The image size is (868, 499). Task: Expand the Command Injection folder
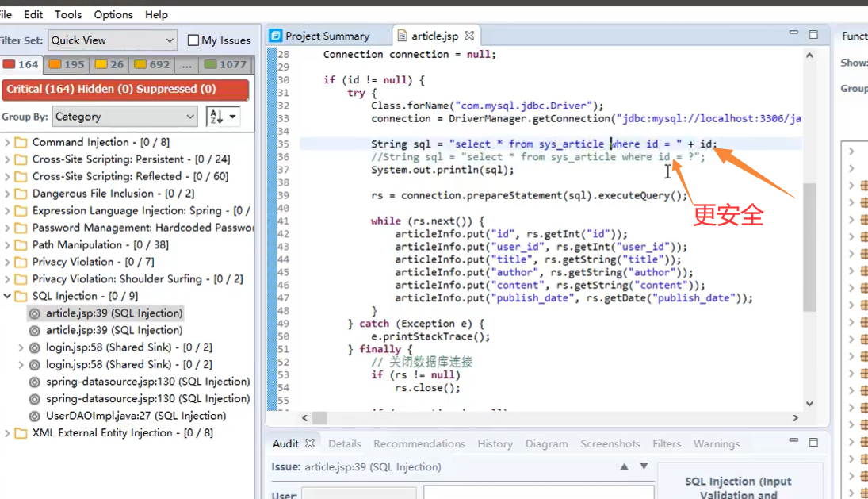tap(7, 142)
